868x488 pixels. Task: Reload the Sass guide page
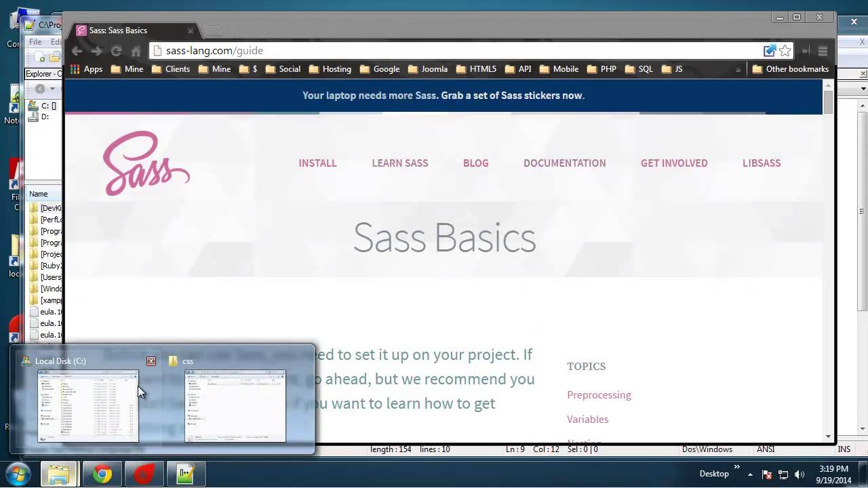[x=116, y=51]
